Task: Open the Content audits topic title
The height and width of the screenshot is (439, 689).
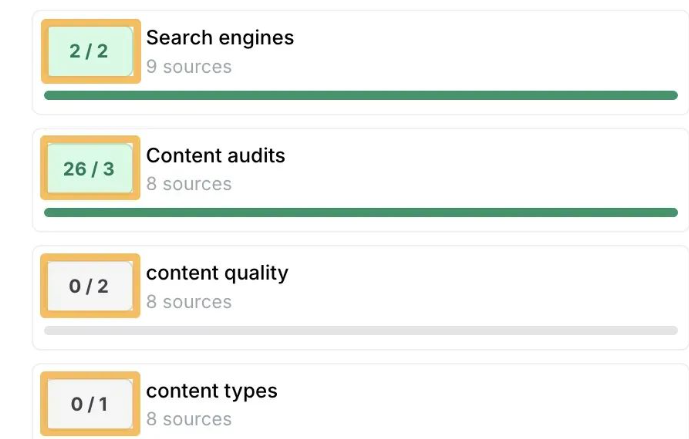Action: click(x=216, y=155)
